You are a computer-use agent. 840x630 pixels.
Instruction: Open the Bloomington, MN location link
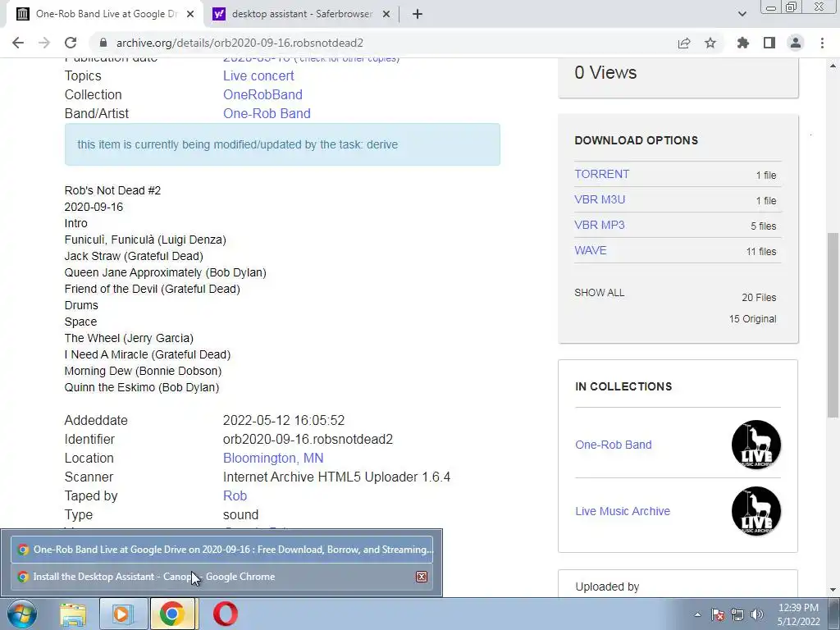273,458
